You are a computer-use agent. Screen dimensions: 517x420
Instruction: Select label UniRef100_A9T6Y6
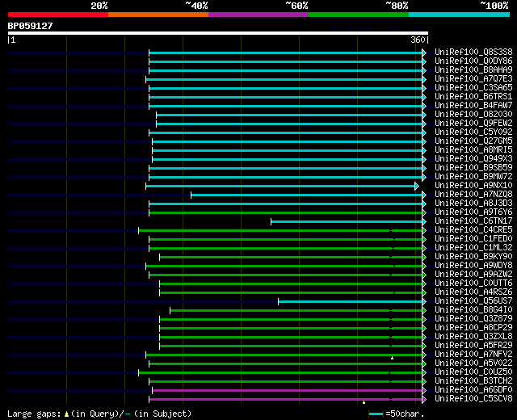pyautogui.click(x=473, y=212)
